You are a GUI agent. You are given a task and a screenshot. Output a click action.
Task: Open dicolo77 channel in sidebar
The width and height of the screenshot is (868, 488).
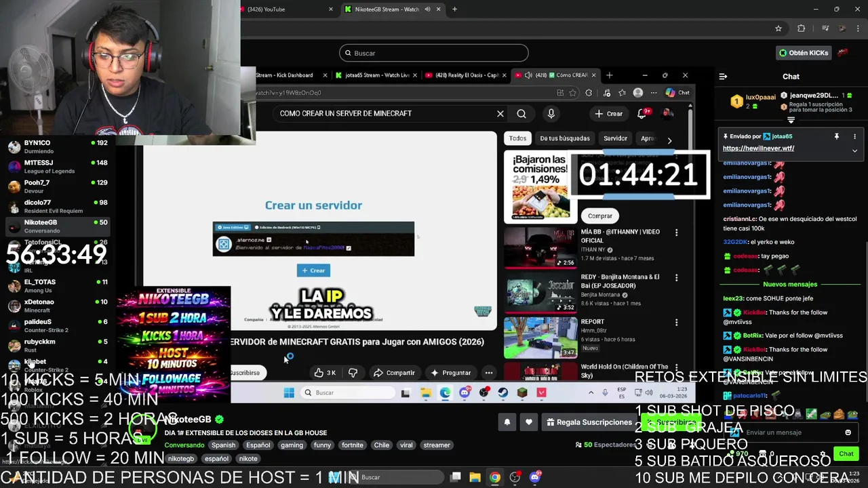point(58,206)
